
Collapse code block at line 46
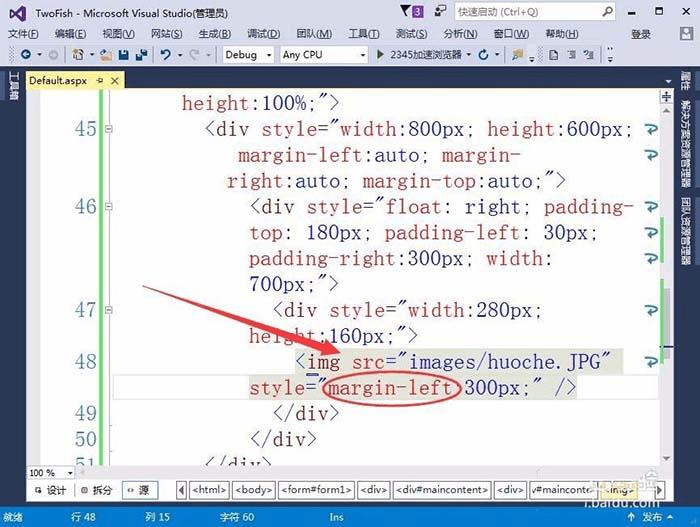tap(108, 206)
